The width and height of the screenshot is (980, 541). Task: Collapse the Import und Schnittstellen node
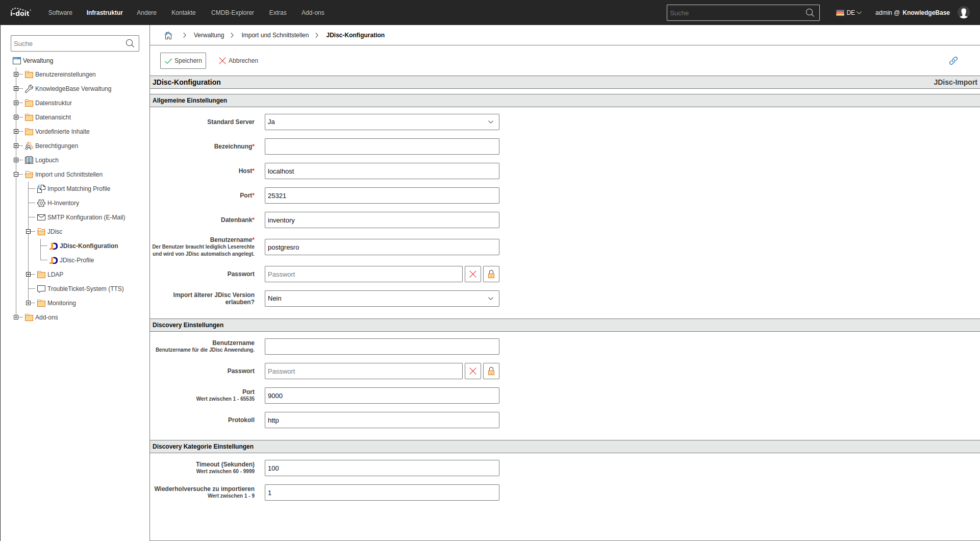click(16, 175)
